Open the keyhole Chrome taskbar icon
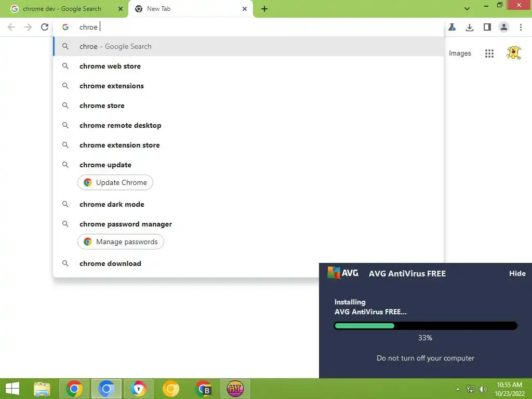Viewport: 532px width, 399px height. [x=138, y=389]
